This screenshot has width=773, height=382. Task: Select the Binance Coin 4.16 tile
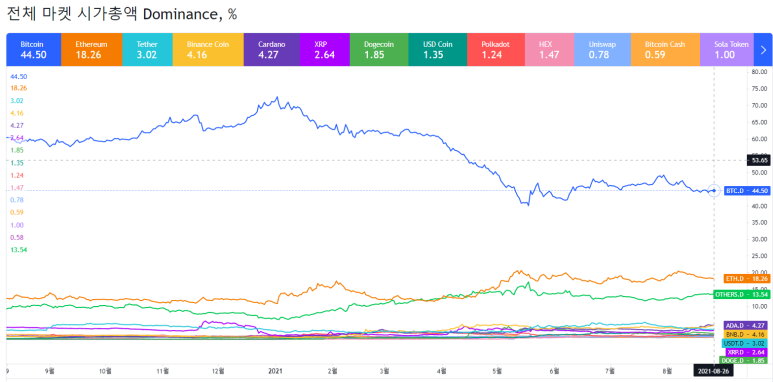click(208, 50)
